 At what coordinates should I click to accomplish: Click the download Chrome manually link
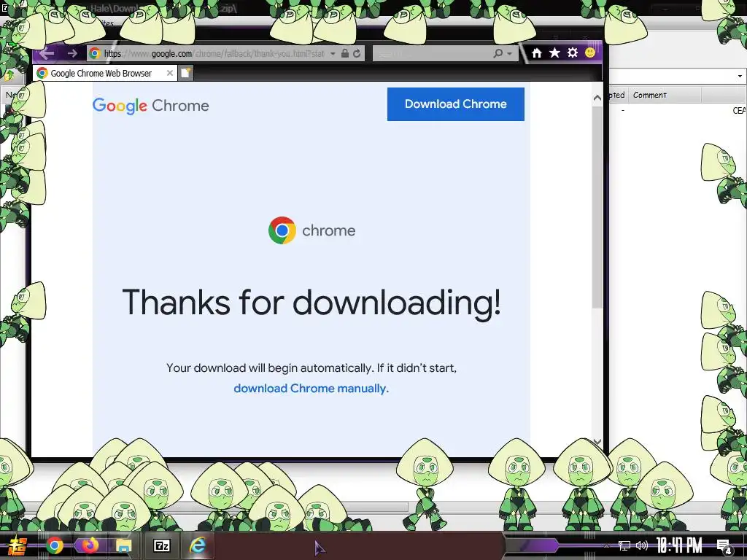pyautogui.click(x=311, y=388)
